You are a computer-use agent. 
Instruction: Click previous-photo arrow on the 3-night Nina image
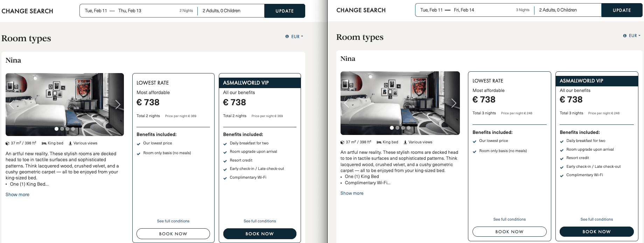pos(347,103)
